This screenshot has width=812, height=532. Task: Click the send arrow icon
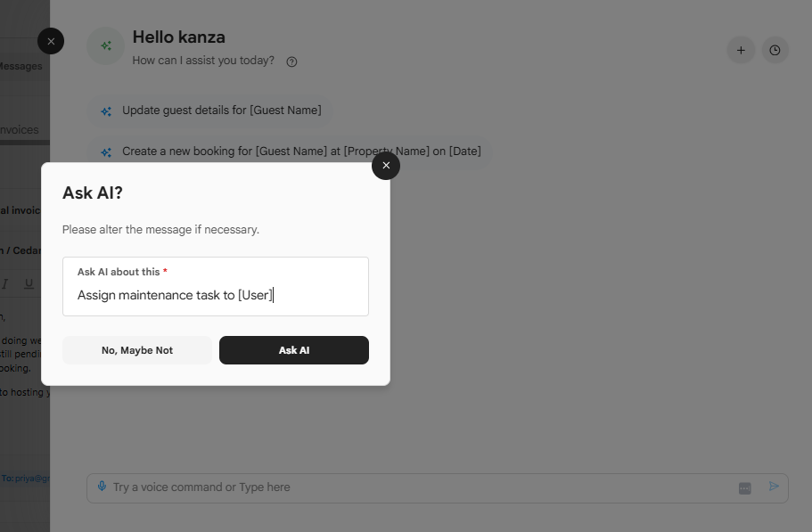click(774, 487)
